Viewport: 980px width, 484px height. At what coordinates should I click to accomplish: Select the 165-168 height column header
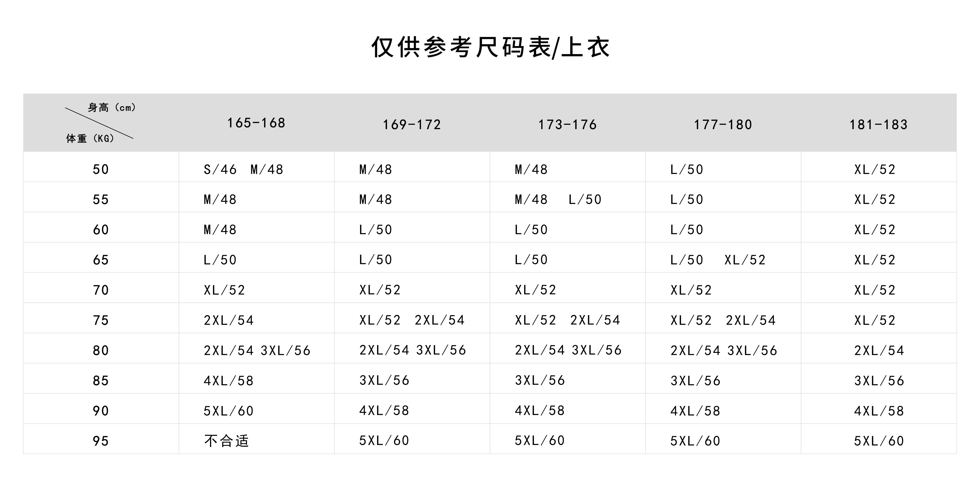tap(256, 123)
